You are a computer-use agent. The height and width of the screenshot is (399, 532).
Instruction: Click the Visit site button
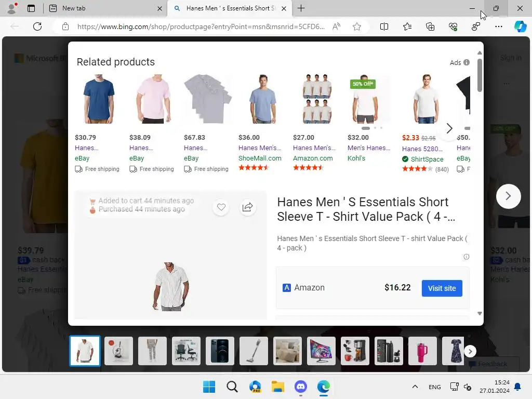click(442, 288)
